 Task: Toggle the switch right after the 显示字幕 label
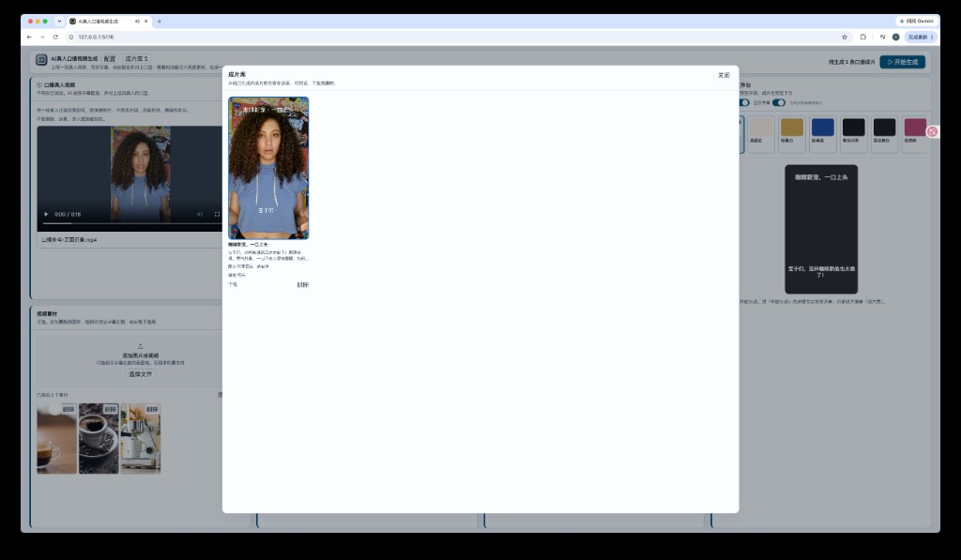pyautogui.click(x=778, y=103)
